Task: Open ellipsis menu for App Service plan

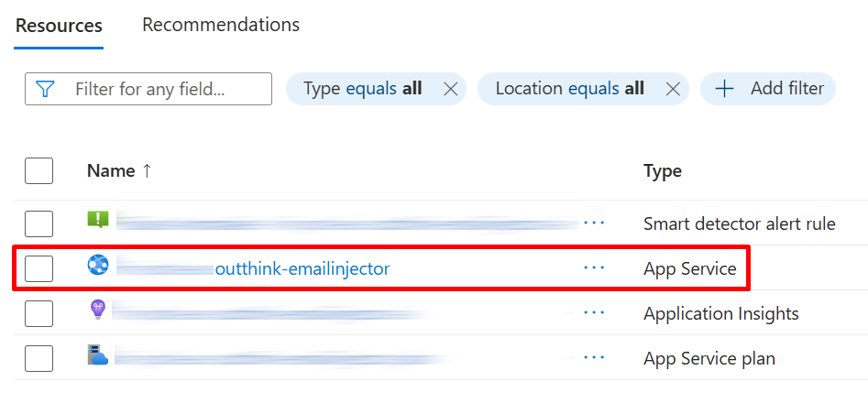Action: pyautogui.click(x=594, y=358)
